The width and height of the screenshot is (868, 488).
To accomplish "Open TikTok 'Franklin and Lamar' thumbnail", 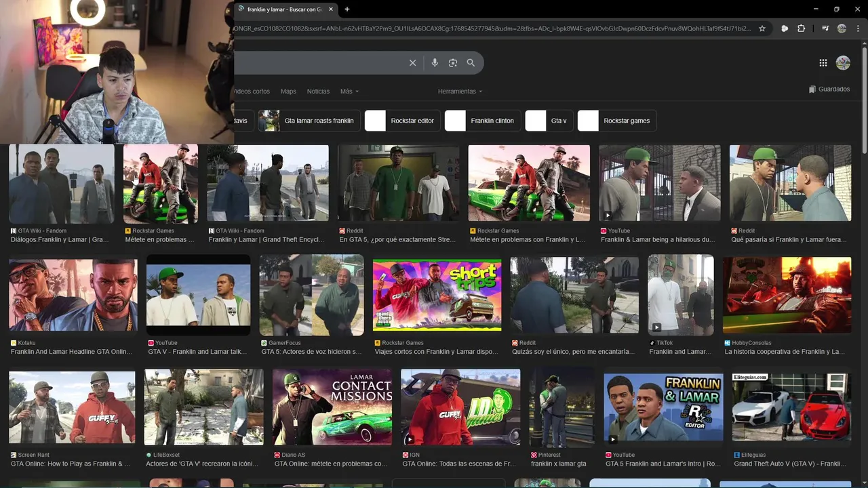I will pyautogui.click(x=681, y=295).
